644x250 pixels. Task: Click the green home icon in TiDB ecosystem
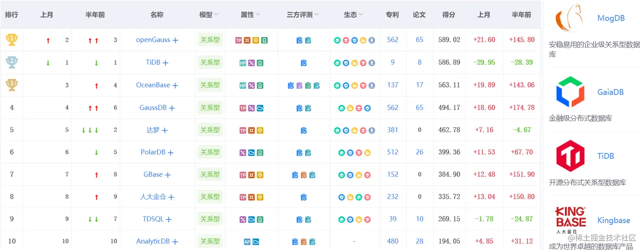tap(337, 63)
